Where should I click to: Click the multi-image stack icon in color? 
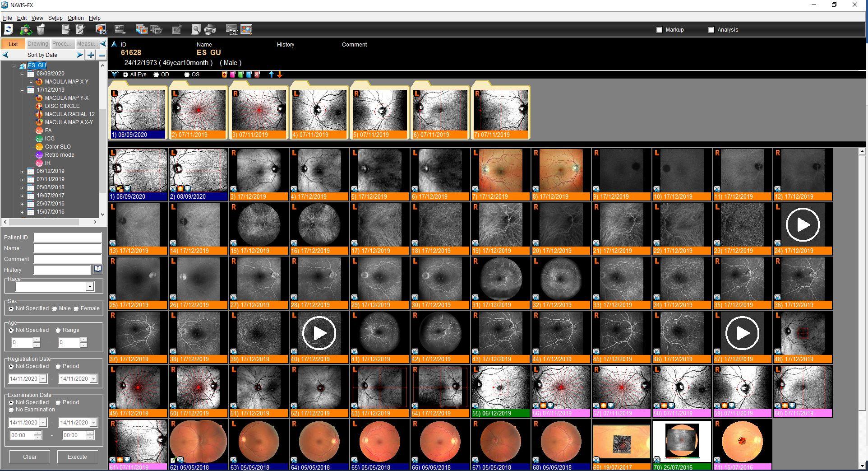[142, 30]
